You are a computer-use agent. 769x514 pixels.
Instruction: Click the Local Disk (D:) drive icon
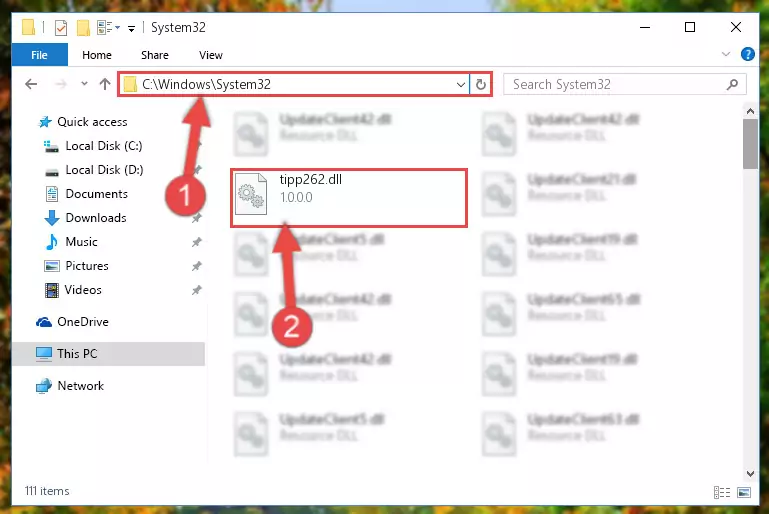click(x=51, y=172)
